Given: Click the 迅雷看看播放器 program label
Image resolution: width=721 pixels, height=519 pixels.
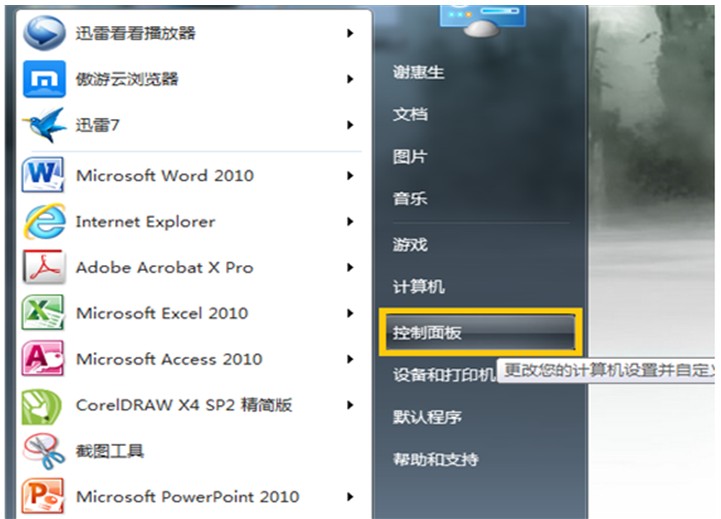Looking at the screenshot, I should point(136,33).
